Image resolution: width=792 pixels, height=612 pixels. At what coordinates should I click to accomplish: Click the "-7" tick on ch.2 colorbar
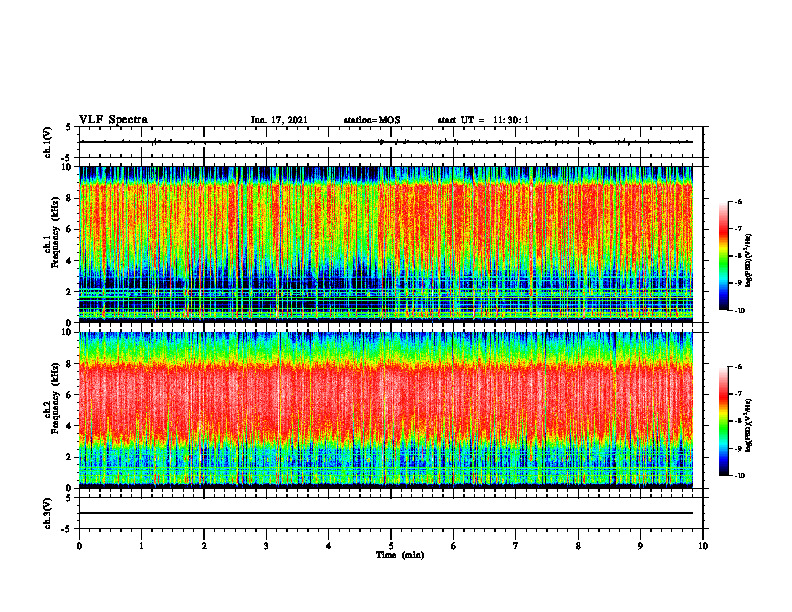[x=738, y=394]
